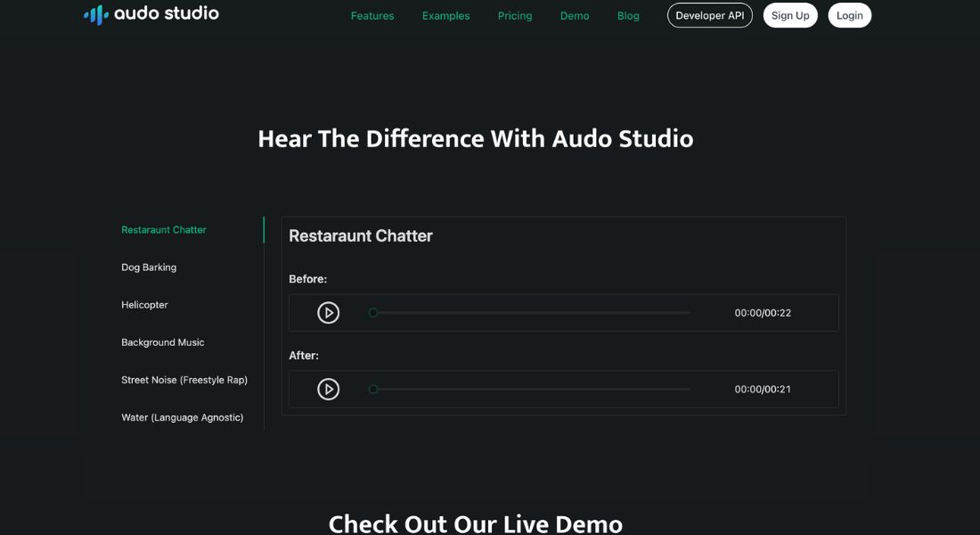Open the Demo nav link
The width and height of the screenshot is (980, 535).
point(575,16)
